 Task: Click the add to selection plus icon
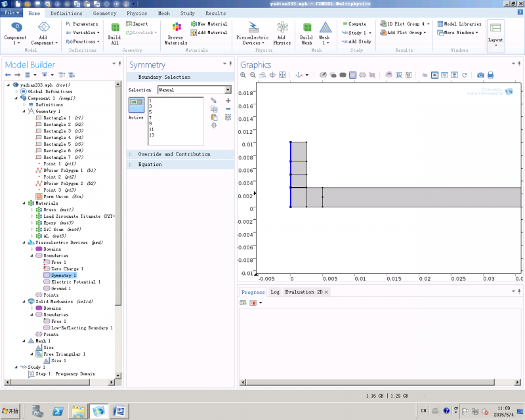228,100
